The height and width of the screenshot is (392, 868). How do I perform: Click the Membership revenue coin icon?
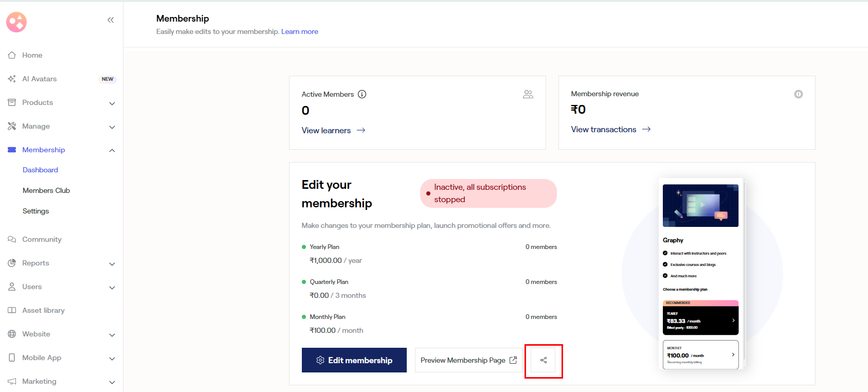tap(798, 94)
